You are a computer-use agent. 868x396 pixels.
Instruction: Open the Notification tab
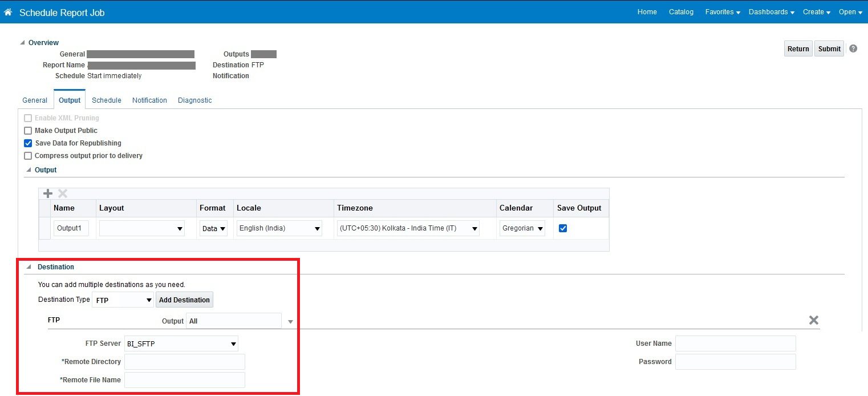point(149,100)
